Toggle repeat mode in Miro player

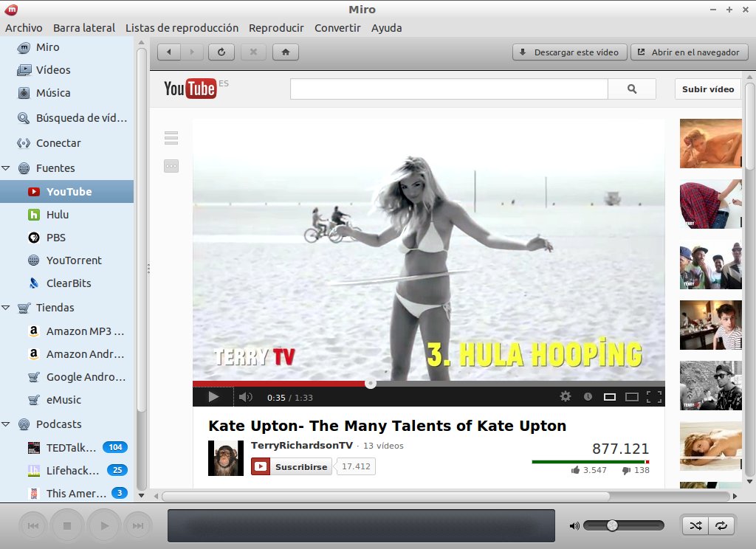coord(721,525)
